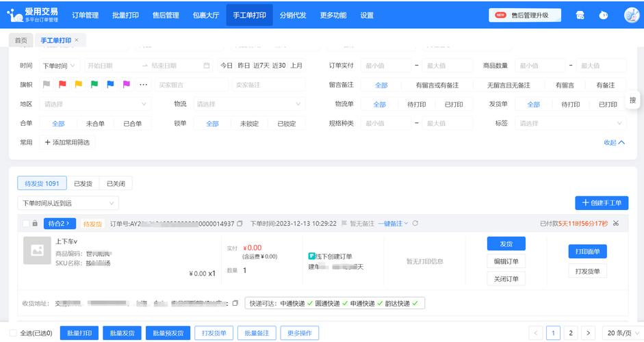The height and width of the screenshot is (342, 644).
Task: Click the 创建手工单 button
Action: click(602, 203)
